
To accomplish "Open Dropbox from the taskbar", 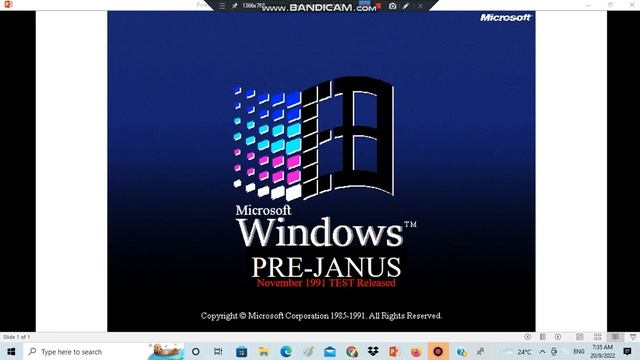I will point(373,351).
